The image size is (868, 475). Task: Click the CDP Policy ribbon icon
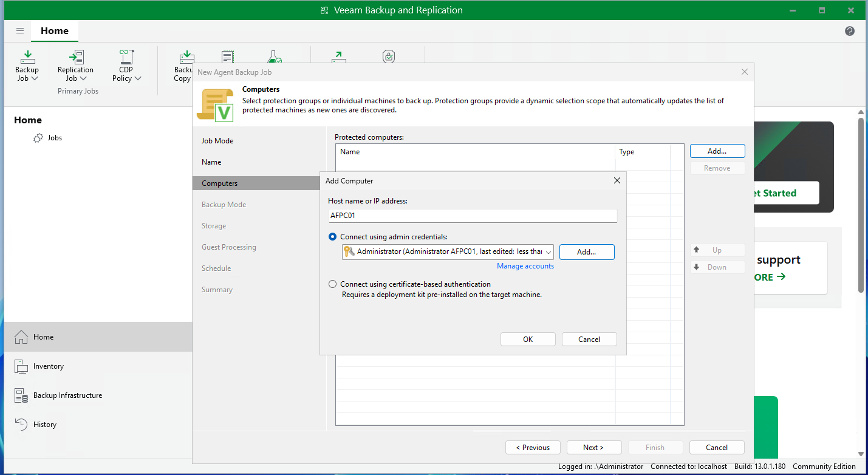tap(126, 58)
